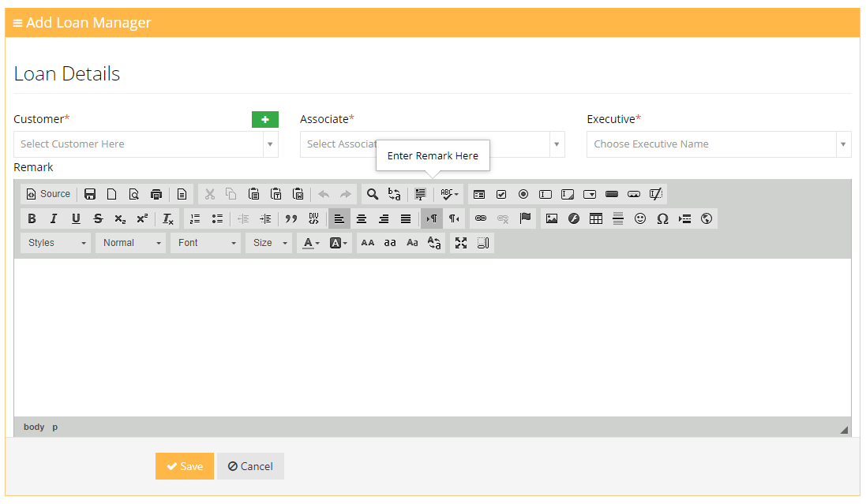The width and height of the screenshot is (866, 504).
Task: Insert a Radio Button form element
Action: 523,194
